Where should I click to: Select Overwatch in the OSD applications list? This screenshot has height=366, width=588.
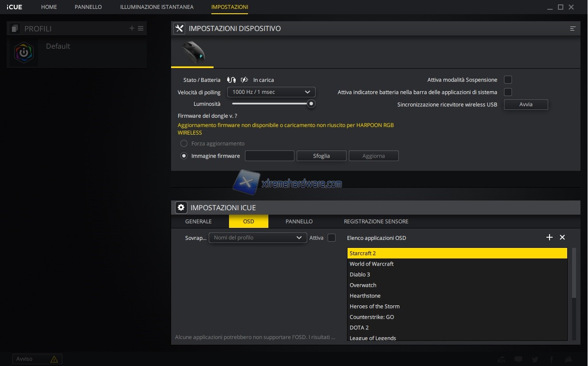363,285
